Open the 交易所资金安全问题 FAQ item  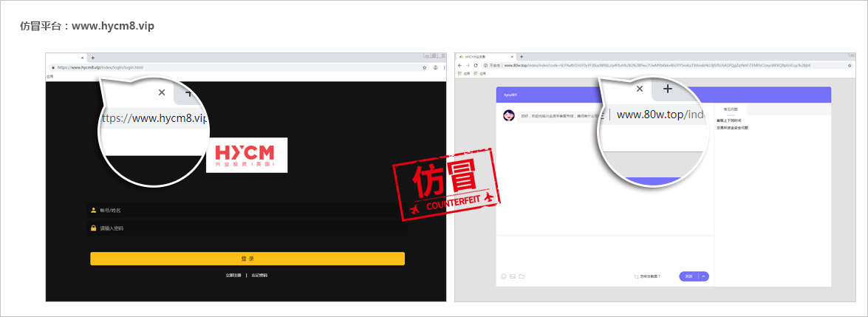732,128
